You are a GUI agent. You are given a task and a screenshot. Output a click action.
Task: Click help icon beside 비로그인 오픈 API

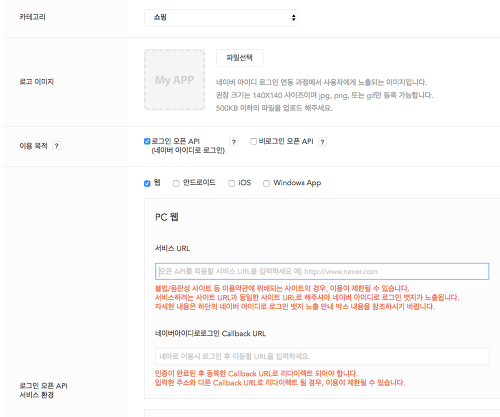(x=322, y=142)
